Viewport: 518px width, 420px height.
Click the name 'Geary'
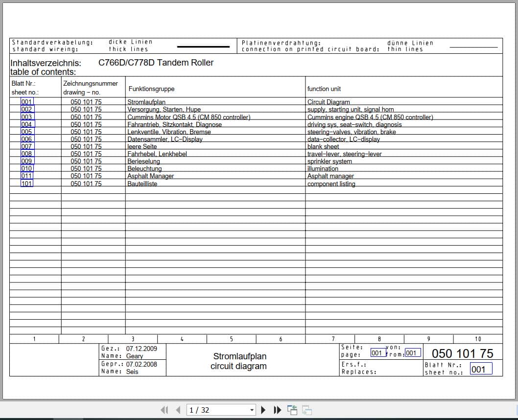[x=135, y=356]
